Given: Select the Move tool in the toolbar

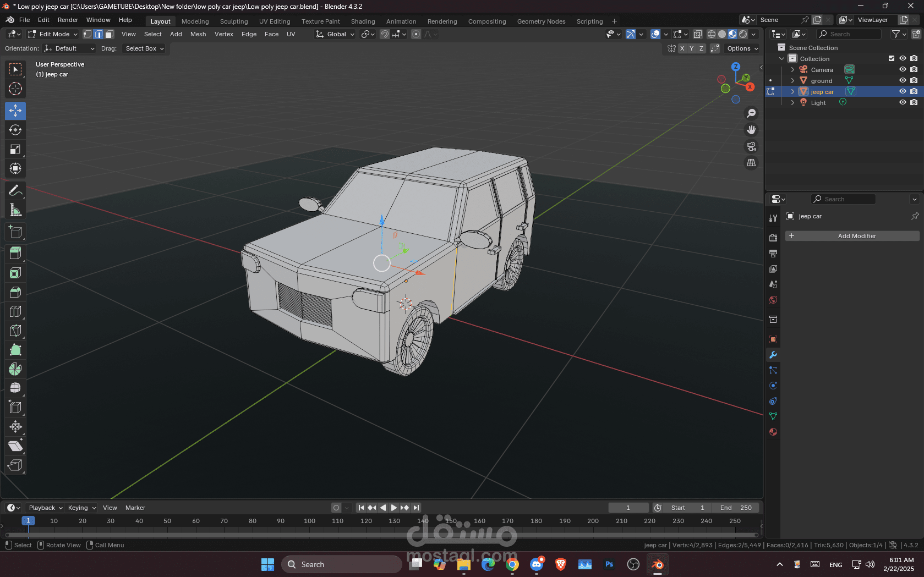Looking at the screenshot, I should coord(15,111).
